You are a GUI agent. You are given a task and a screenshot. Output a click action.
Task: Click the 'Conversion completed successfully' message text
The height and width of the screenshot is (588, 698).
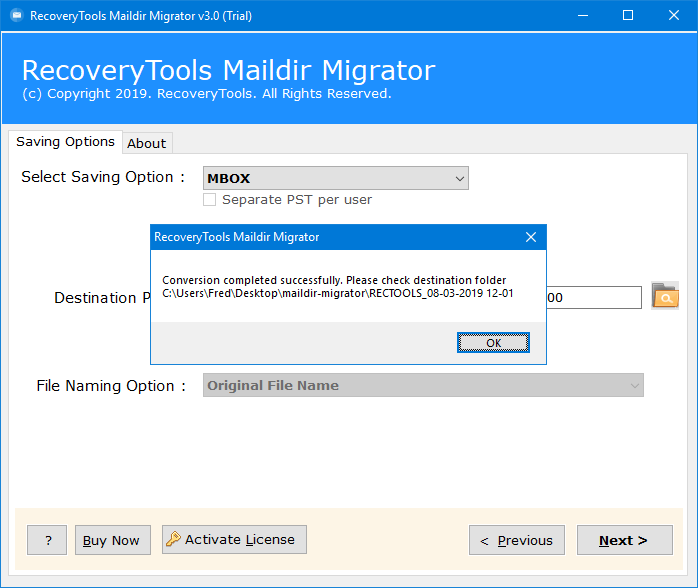334,280
